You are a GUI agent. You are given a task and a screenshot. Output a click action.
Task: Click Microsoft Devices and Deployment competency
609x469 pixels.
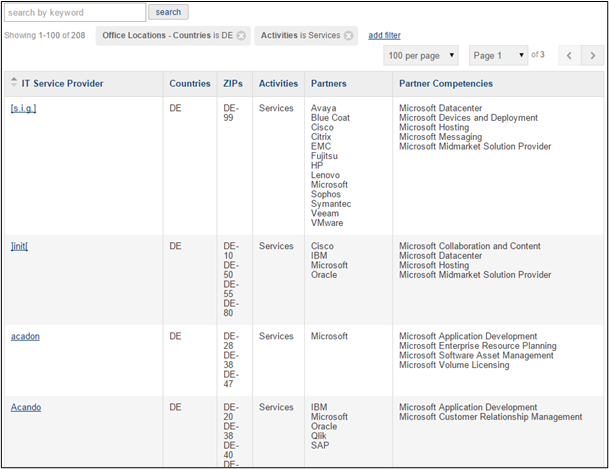click(468, 118)
